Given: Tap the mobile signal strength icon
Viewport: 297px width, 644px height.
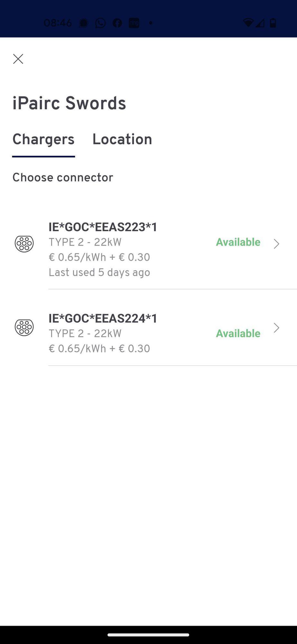Looking at the screenshot, I should coord(260,23).
